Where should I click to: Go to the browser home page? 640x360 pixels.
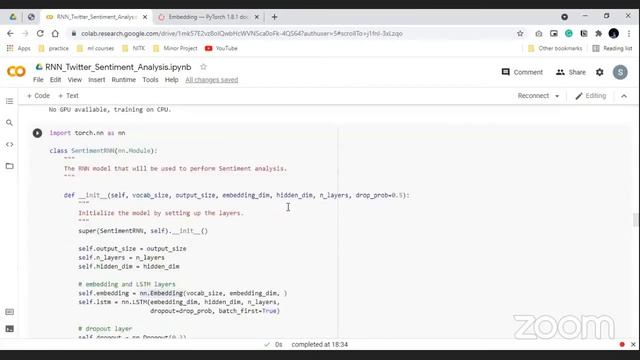click(55, 33)
